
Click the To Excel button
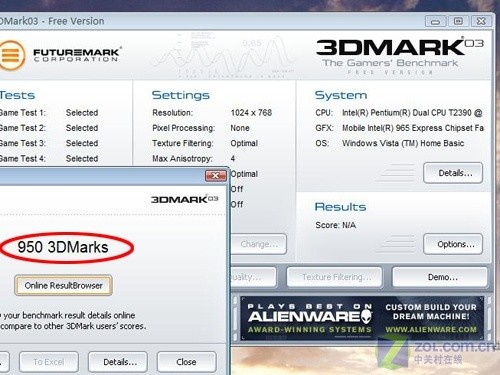point(49,362)
